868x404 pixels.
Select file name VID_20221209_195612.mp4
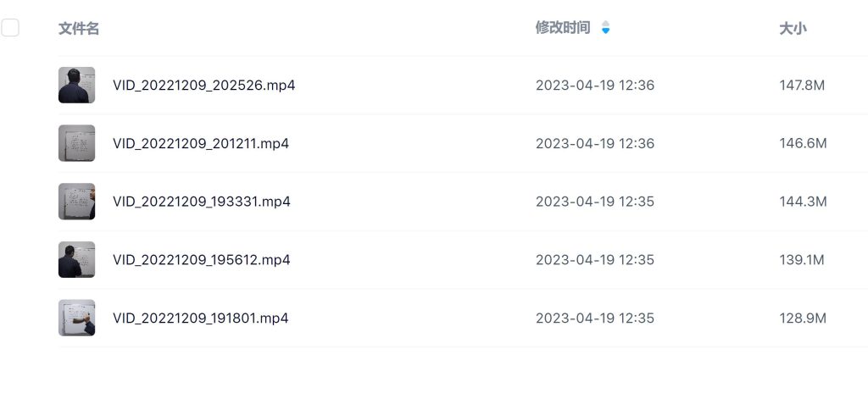tap(202, 260)
